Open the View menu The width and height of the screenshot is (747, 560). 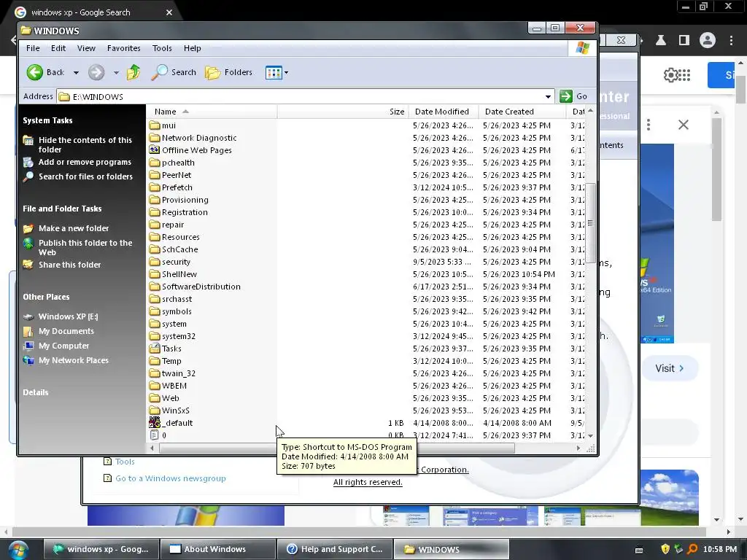click(x=86, y=48)
